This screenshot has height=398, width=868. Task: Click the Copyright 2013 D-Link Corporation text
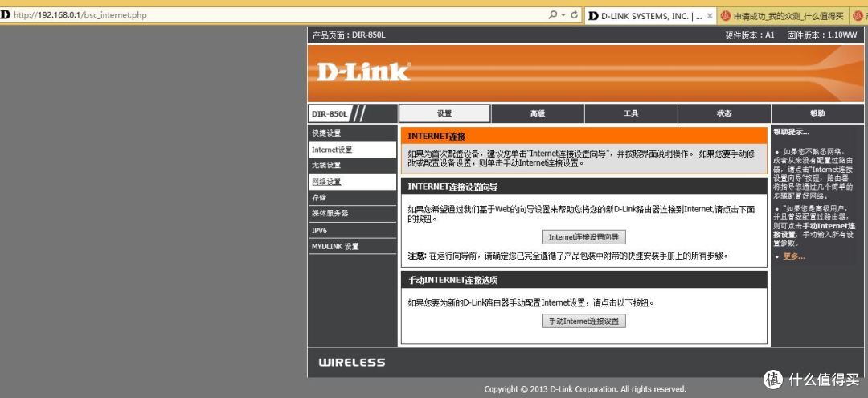coord(585,389)
